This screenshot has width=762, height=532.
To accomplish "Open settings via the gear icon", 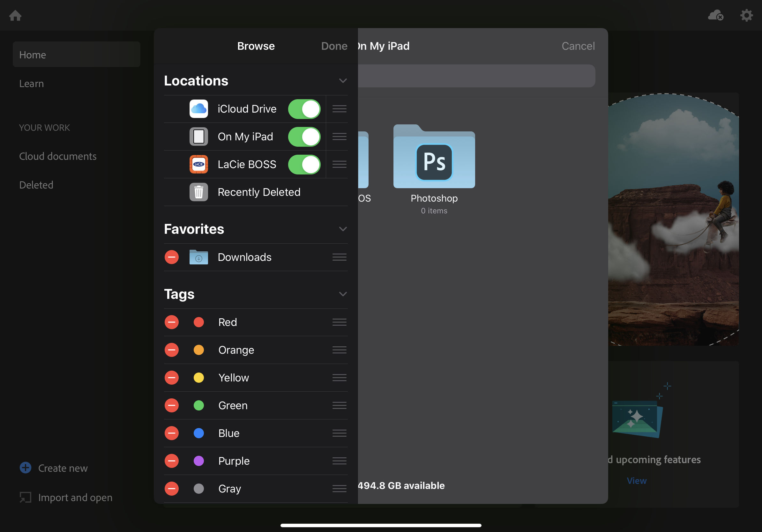I will click(746, 15).
